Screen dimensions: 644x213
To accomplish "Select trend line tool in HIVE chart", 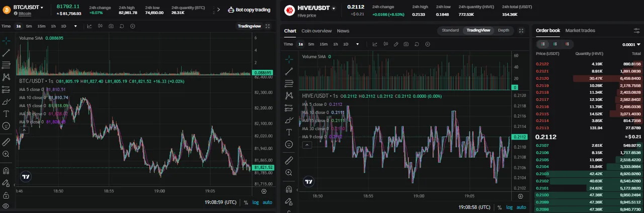I will click(x=289, y=71).
